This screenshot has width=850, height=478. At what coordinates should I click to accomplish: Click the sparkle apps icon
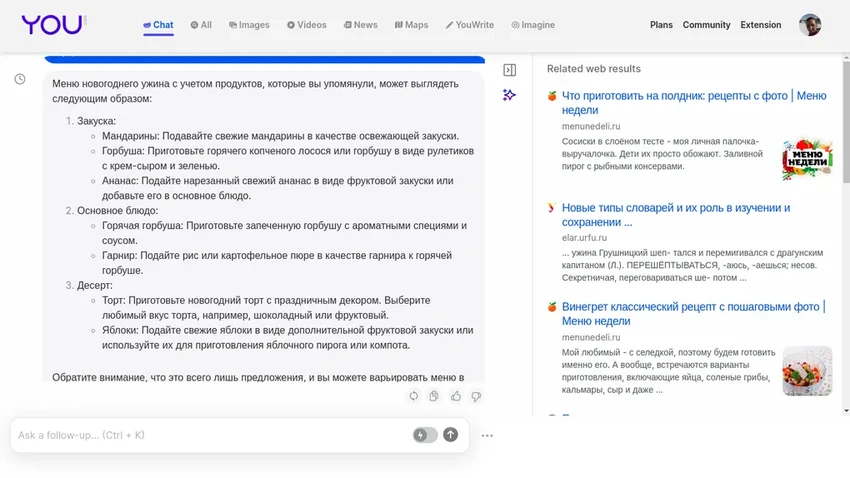tap(509, 95)
